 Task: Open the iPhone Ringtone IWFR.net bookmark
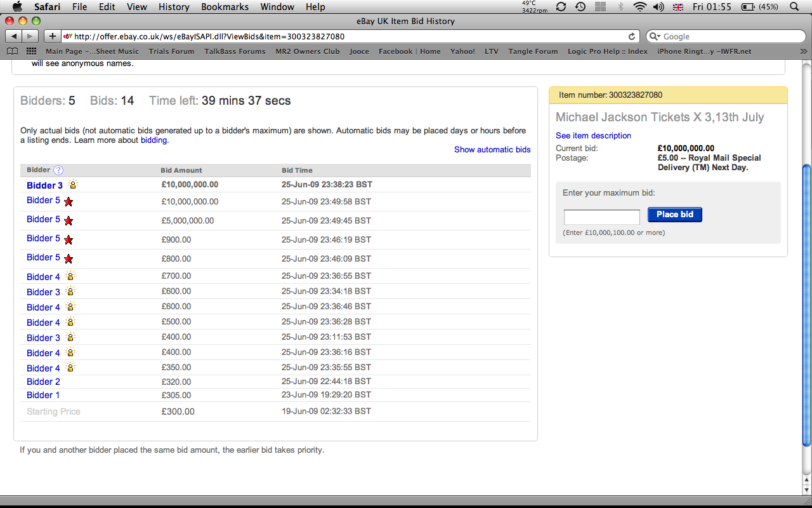(x=704, y=51)
